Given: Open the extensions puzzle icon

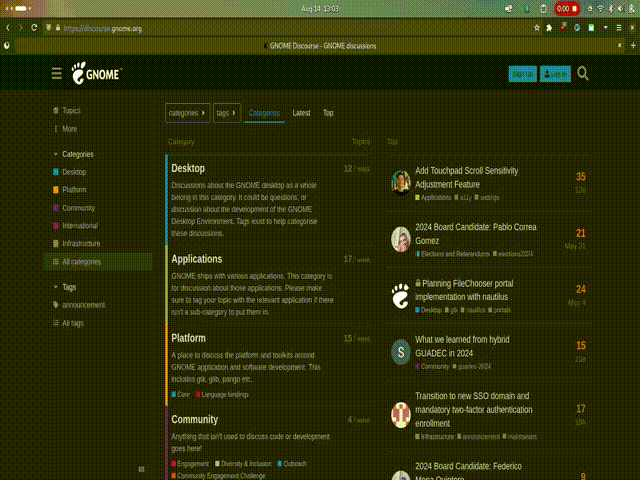Looking at the screenshot, I should (x=549, y=28).
